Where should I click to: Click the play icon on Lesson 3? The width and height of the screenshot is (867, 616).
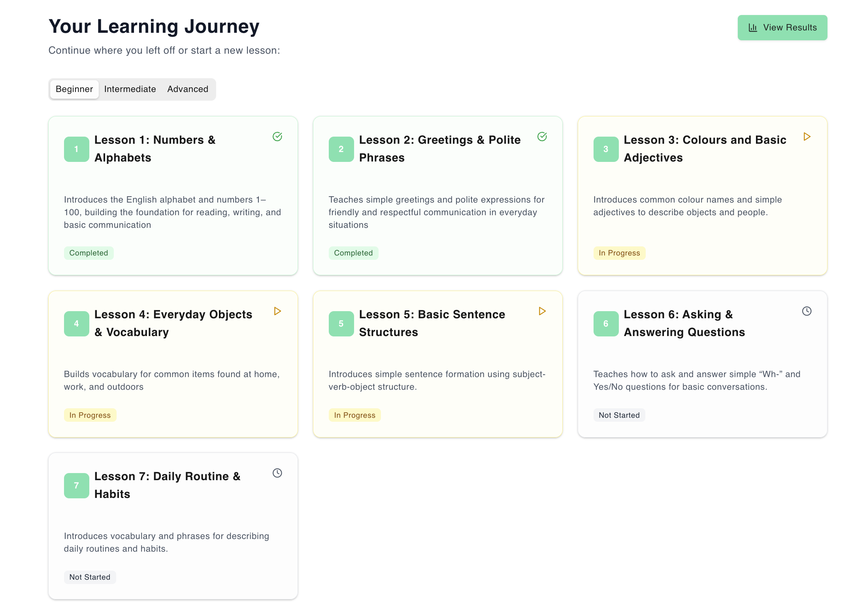click(x=807, y=137)
